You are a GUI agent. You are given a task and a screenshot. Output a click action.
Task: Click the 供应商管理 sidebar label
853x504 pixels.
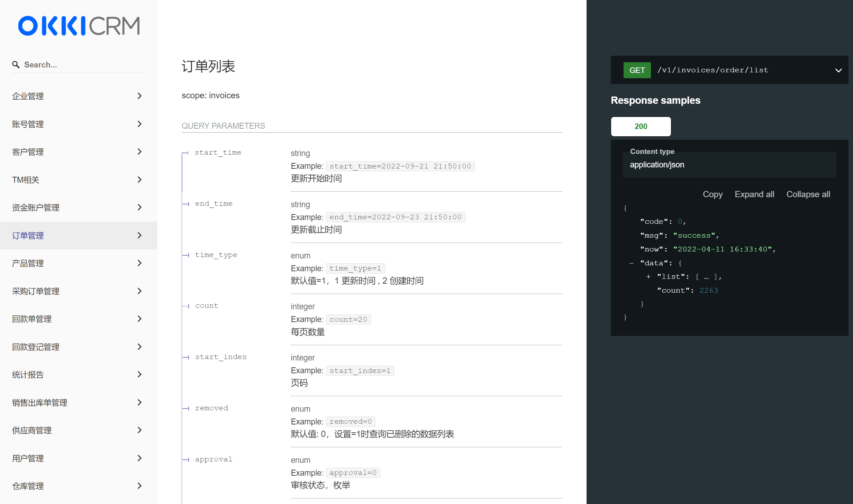pyautogui.click(x=31, y=431)
